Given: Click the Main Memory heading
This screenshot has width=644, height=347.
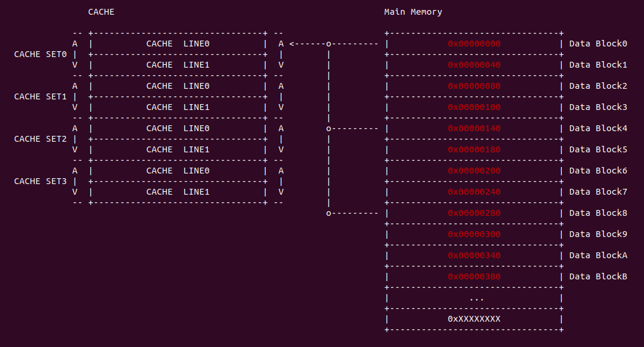Looking at the screenshot, I should point(413,12).
